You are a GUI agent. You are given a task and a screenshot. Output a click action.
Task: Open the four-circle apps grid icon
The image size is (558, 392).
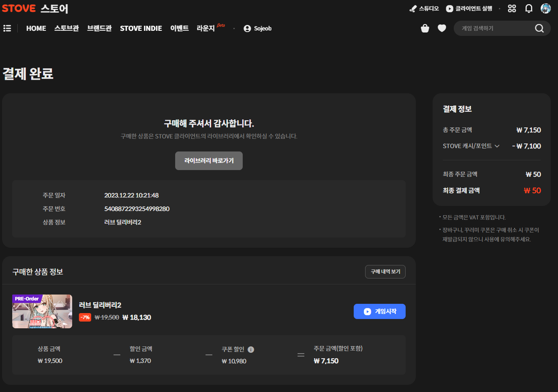(x=512, y=8)
